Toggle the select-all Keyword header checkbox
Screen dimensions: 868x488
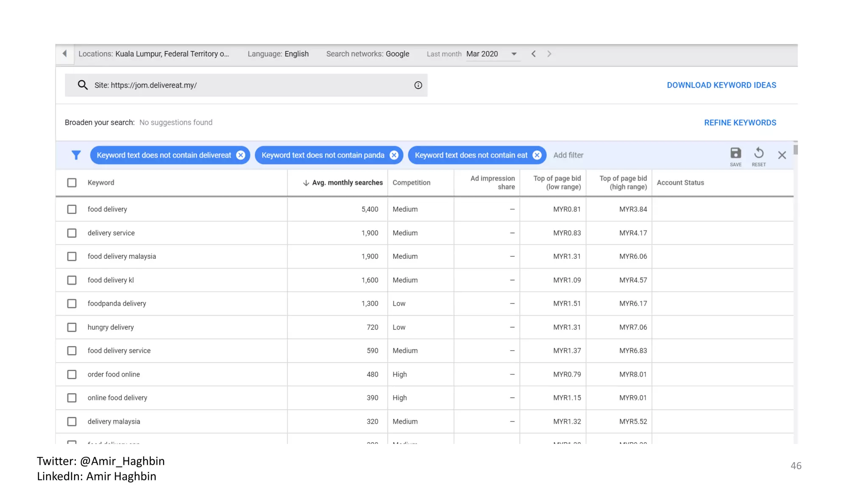pyautogui.click(x=72, y=183)
